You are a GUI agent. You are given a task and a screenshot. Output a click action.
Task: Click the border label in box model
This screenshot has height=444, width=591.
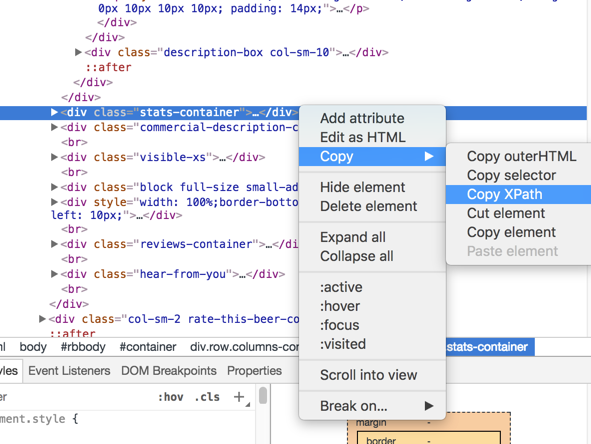(x=381, y=440)
